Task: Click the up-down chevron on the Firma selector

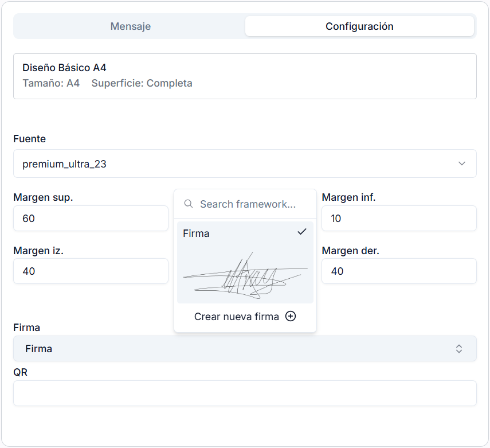Action: tap(458, 348)
